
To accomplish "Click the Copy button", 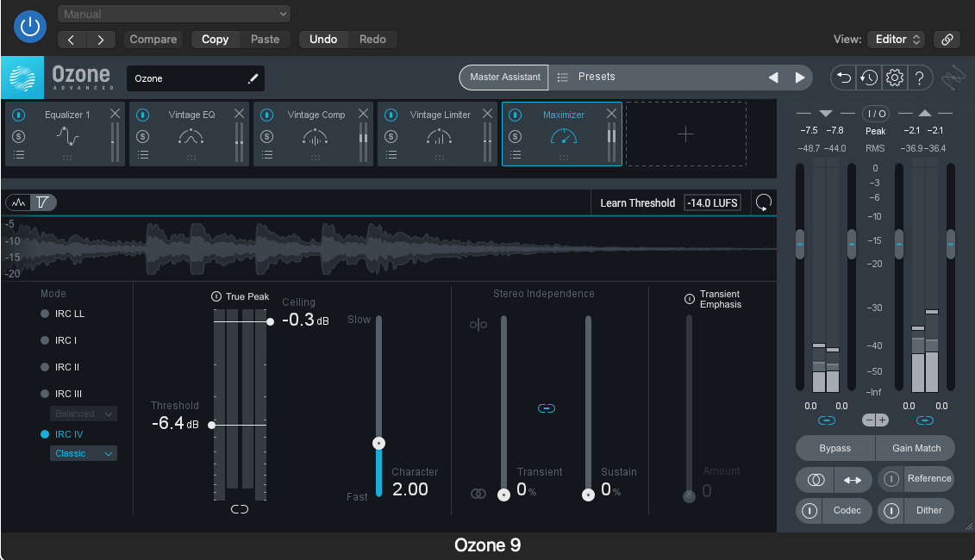I will [x=216, y=39].
